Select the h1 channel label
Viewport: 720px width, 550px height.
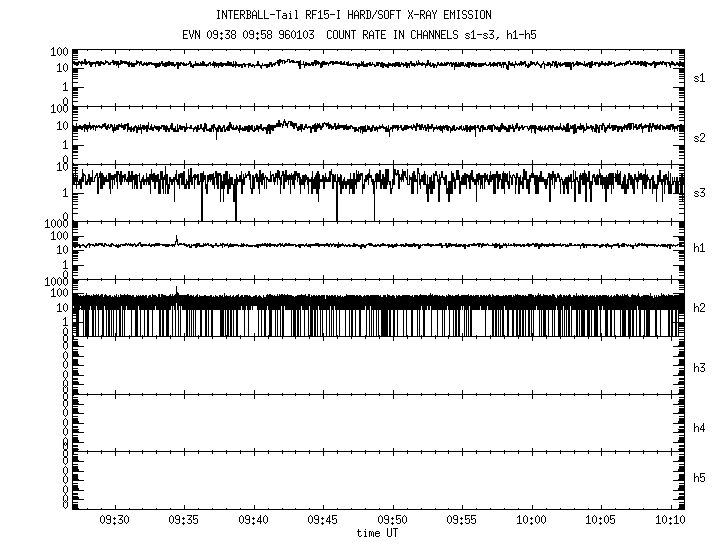point(700,248)
